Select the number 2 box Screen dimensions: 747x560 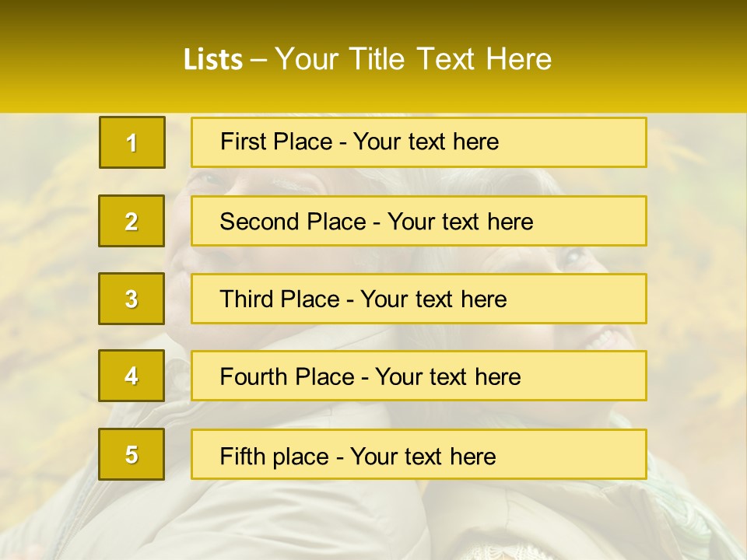(x=132, y=221)
